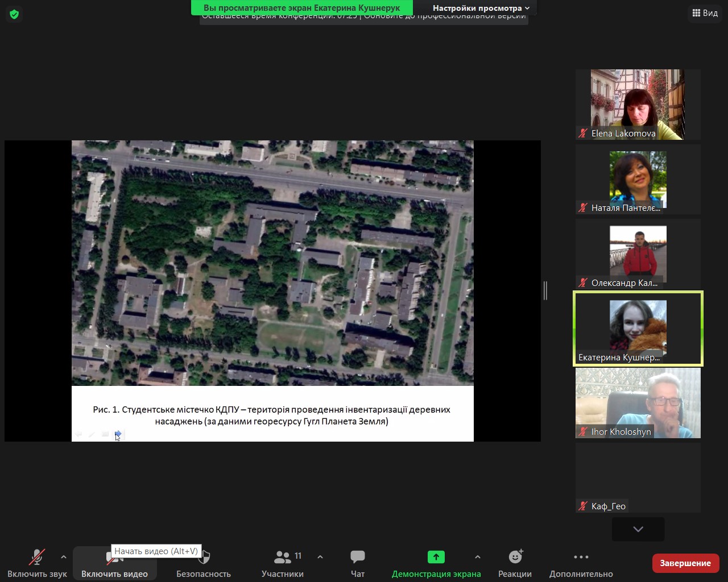Click the green encryption shield icon

pyautogui.click(x=14, y=14)
